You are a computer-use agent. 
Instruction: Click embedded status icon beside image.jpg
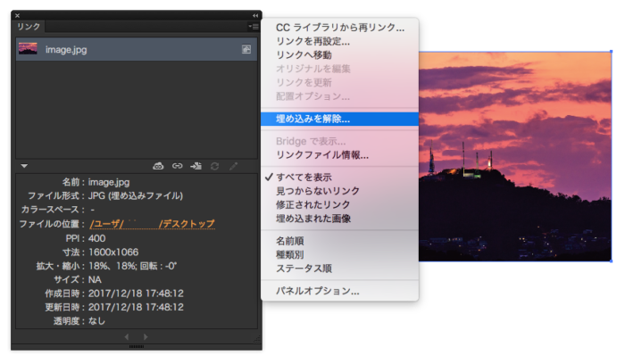[246, 49]
